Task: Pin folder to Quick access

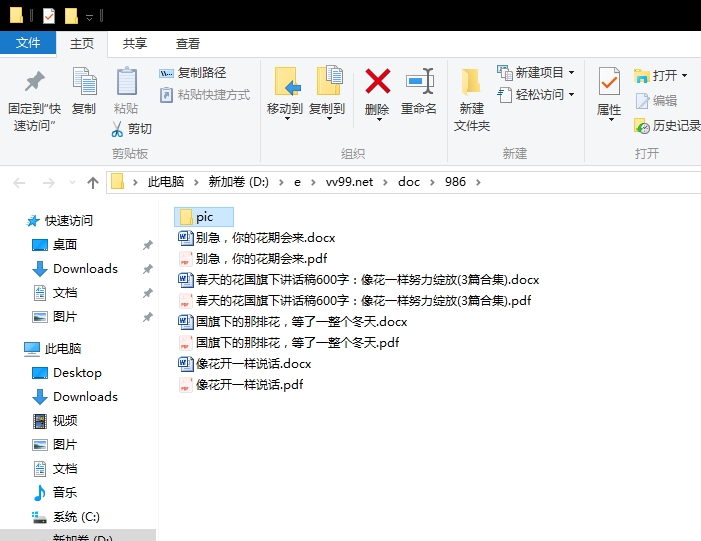Action: click(34, 99)
